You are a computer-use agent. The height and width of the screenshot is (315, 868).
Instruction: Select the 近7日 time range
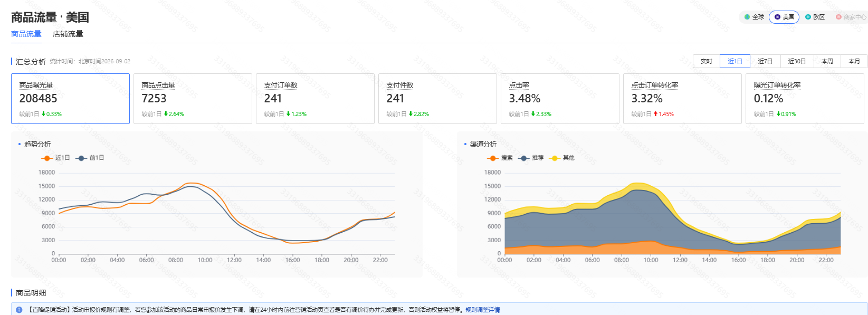point(765,61)
